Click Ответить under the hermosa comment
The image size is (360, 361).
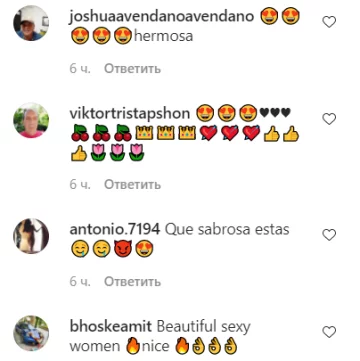[x=132, y=69]
